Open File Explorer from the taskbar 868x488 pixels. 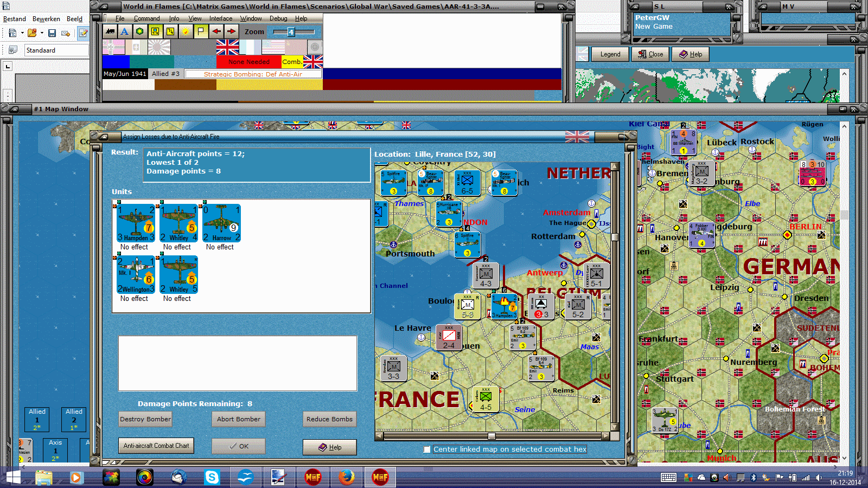pyautogui.click(x=44, y=477)
